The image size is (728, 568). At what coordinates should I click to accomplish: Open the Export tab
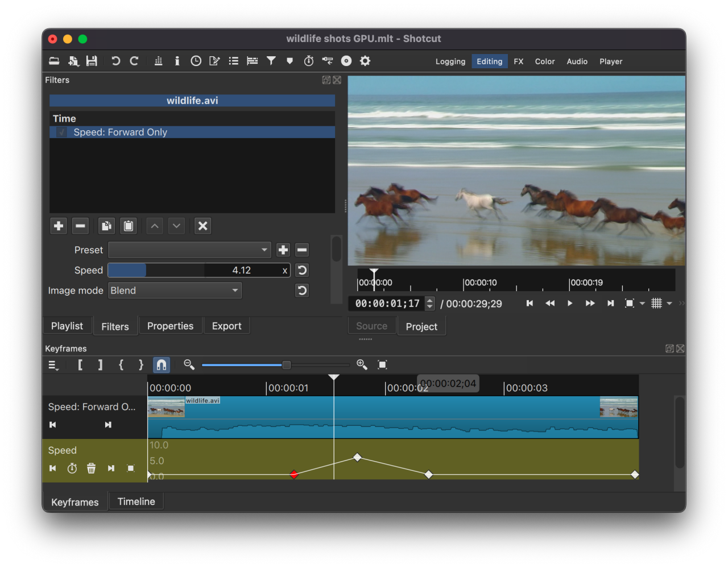click(226, 326)
